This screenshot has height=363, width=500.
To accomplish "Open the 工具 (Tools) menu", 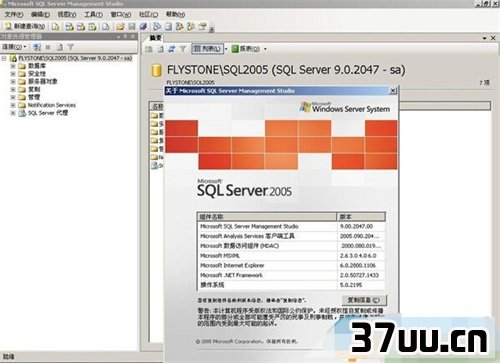I will 93,15.
